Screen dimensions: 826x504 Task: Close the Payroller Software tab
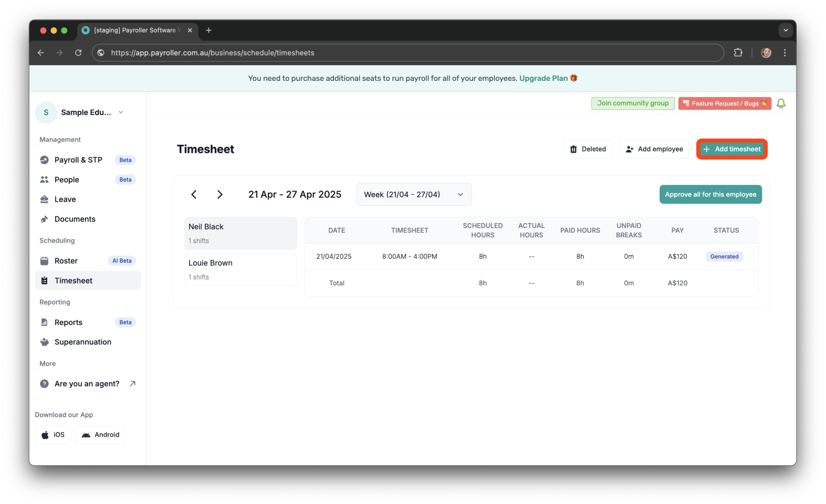(190, 30)
